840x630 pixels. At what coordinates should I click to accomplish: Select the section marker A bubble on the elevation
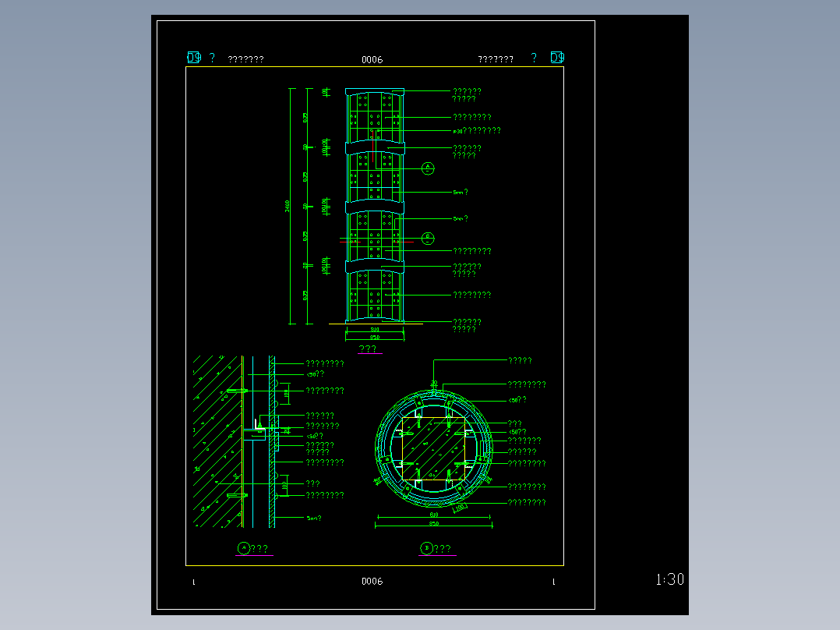428,168
